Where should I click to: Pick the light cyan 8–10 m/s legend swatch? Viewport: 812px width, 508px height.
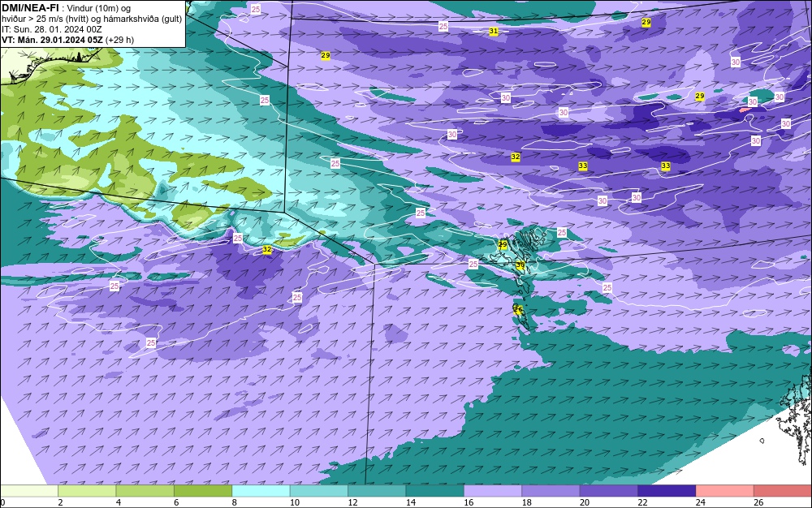point(261,491)
